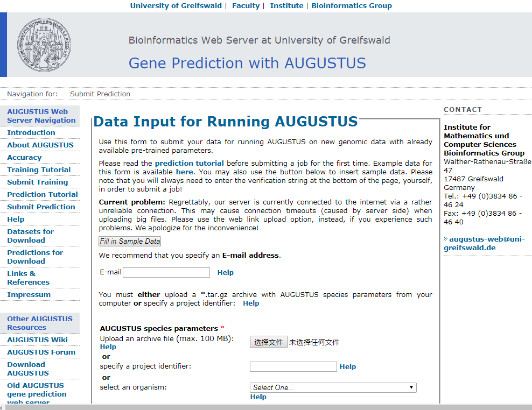Focus the E-mail input field

point(166,272)
